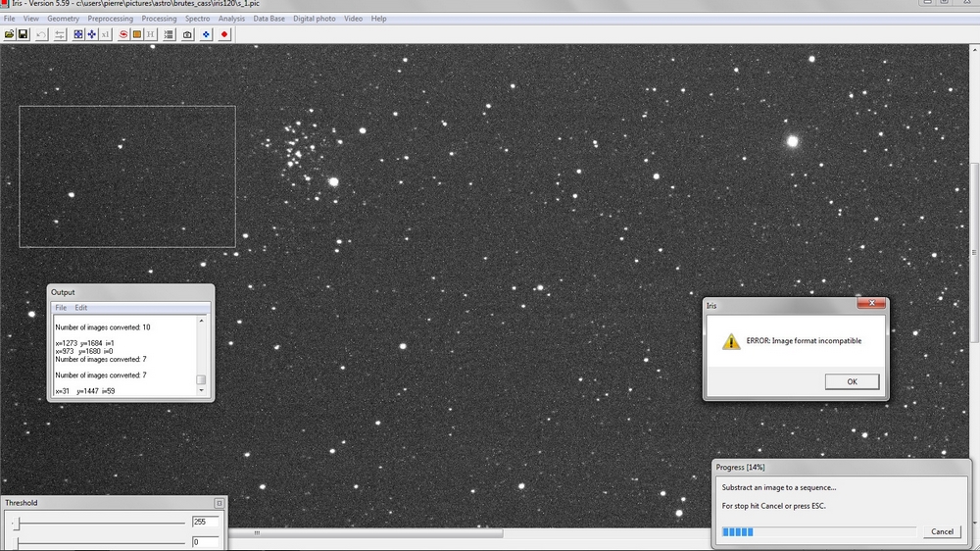Click 'ERROR: Image format incompatible' message

pos(804,341)
